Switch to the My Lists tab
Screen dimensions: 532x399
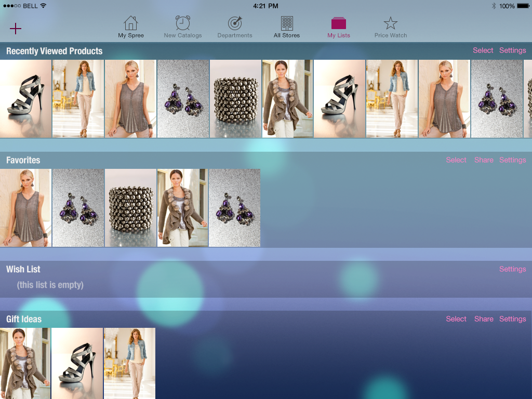339,26
